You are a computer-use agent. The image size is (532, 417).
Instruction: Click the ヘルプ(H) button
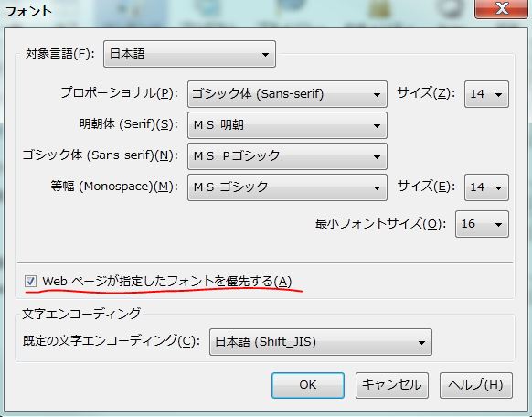476,385
